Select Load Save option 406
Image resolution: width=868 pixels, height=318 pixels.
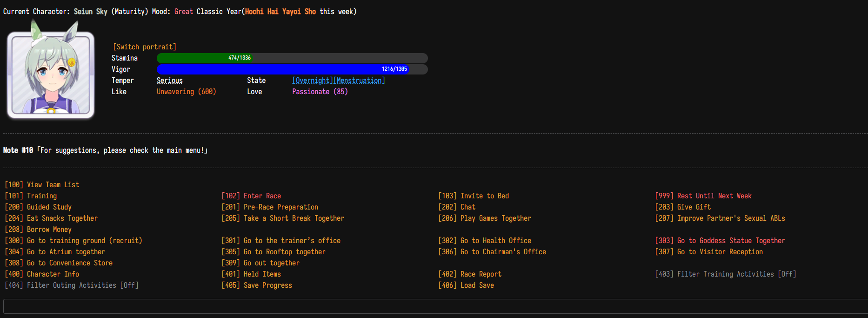tap(466, 285)
